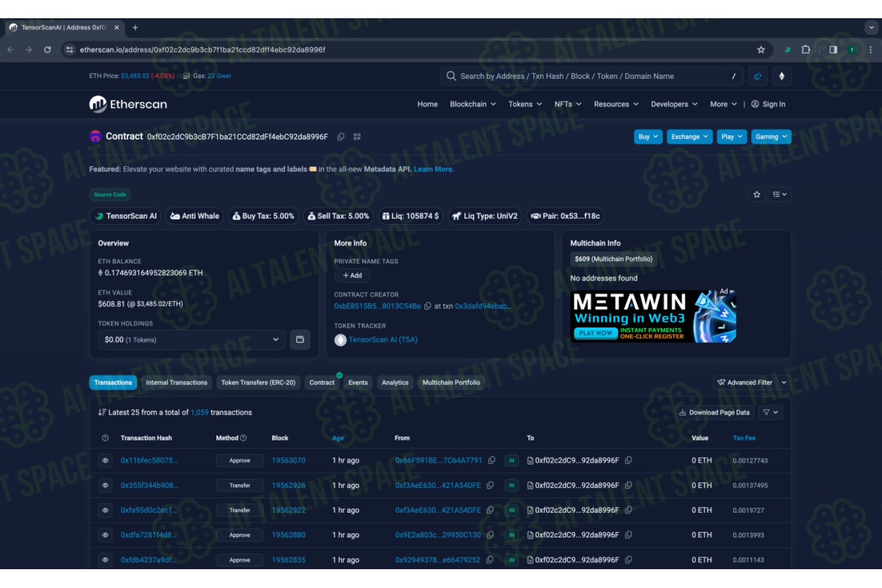Click the help icon in the table header
The width and height of the screenshot is (882, 588).
coord(105,438)
